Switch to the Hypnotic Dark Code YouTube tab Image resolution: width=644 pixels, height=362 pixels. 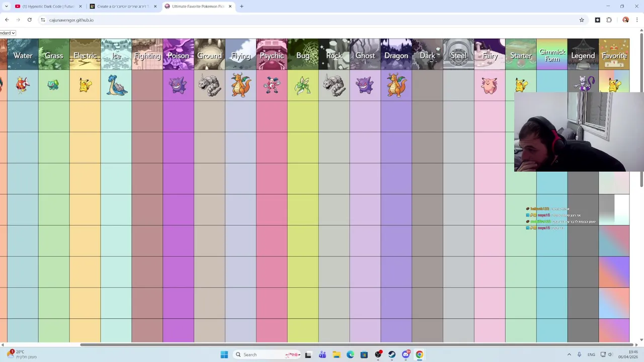(x=48, y=7)
